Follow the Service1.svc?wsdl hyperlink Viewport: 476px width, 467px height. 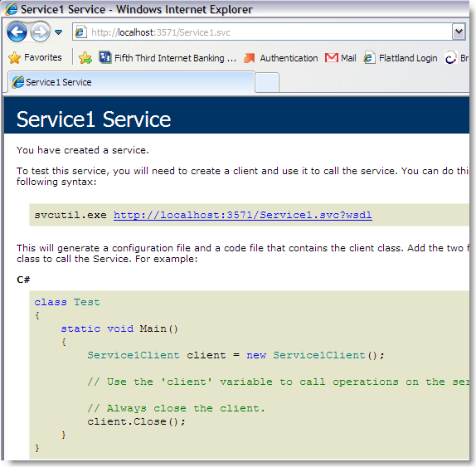click(x=242, y=215)
